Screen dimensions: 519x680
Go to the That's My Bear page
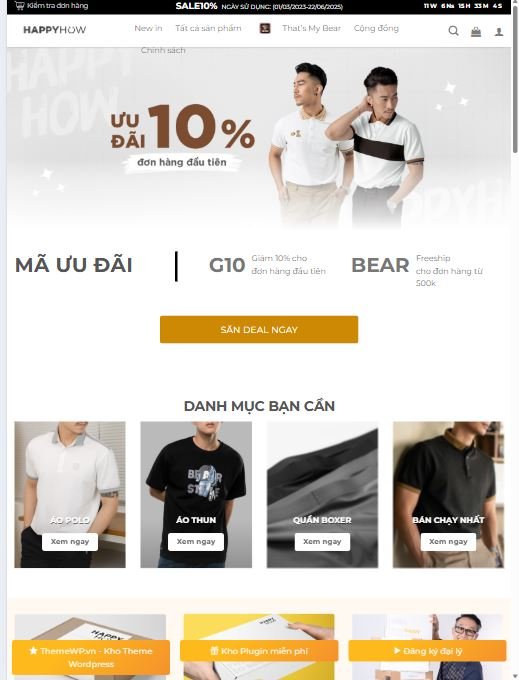pyautogui.click(x=311, y=28)
